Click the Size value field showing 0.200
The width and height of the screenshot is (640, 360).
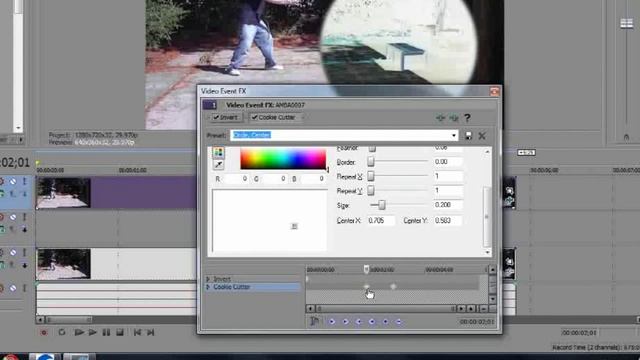tap(447, 205)
